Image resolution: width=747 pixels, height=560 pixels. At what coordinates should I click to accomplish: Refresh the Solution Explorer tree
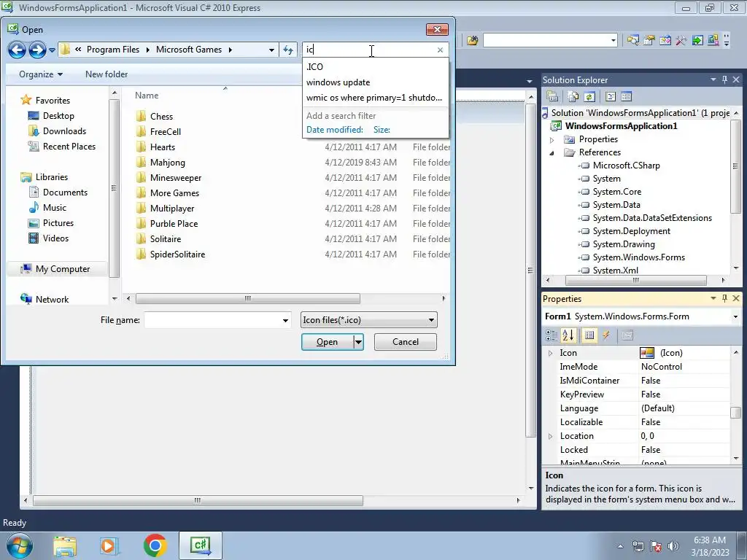[x=589, y=97]
